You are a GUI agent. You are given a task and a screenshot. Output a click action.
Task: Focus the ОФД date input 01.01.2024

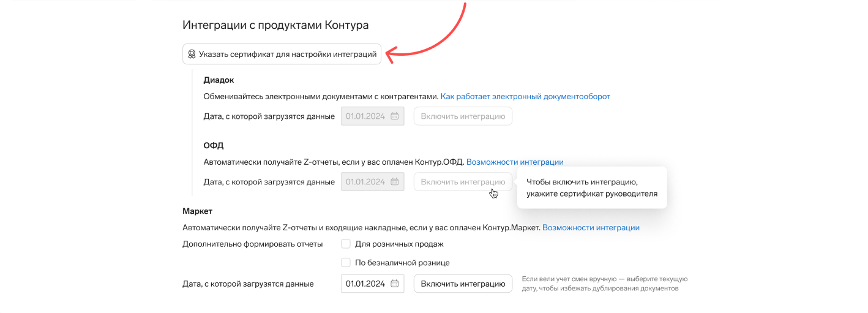[365, 182]
